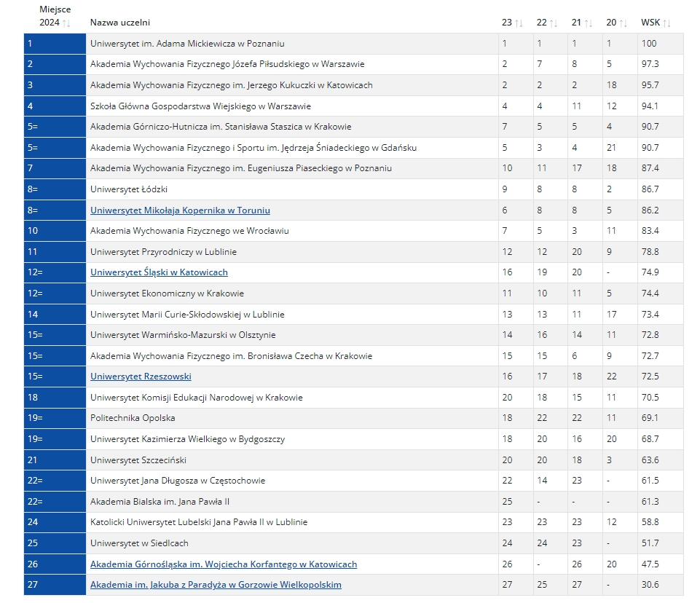Sort by WSK score arrows icon

[667, 23]
